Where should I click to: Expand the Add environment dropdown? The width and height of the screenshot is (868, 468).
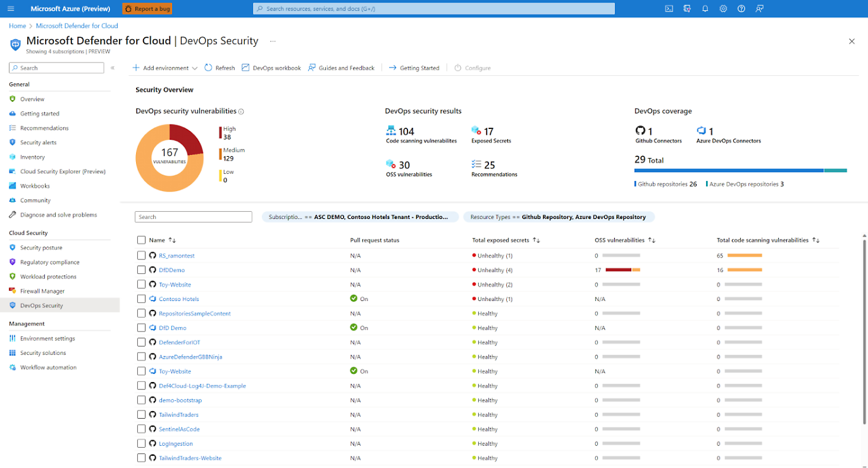point(195,68)
